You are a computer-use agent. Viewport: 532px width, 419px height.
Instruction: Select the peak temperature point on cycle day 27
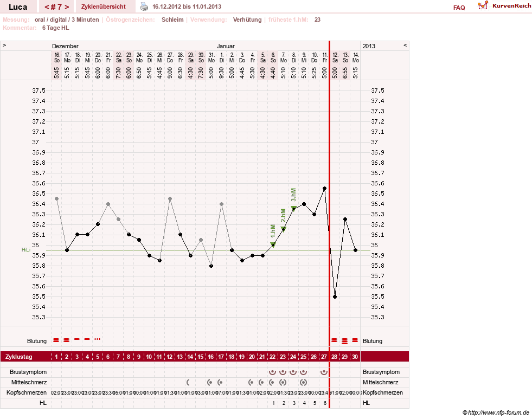click(324, 188)
